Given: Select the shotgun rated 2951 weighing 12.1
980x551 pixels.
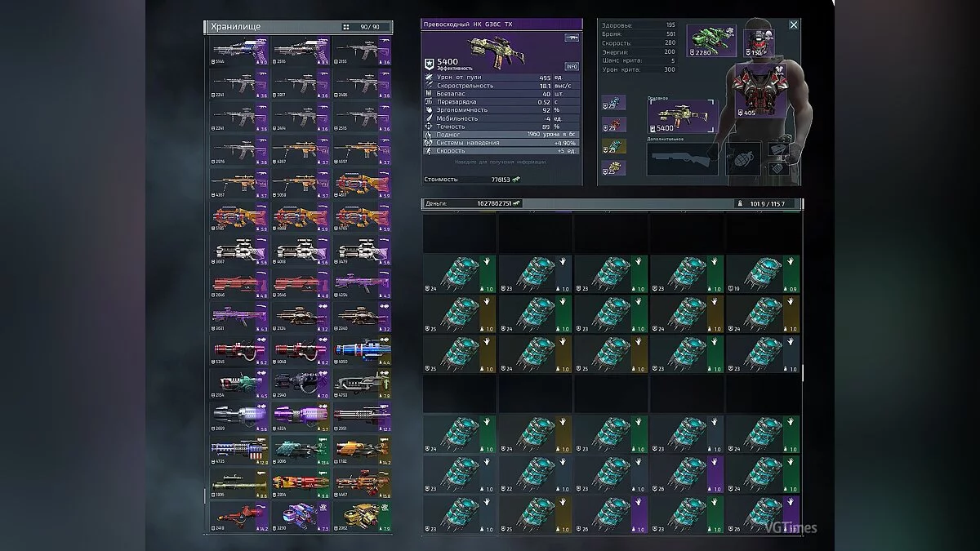Looking at the screenshot, I should pyautogui.click(x=362, y=416).
